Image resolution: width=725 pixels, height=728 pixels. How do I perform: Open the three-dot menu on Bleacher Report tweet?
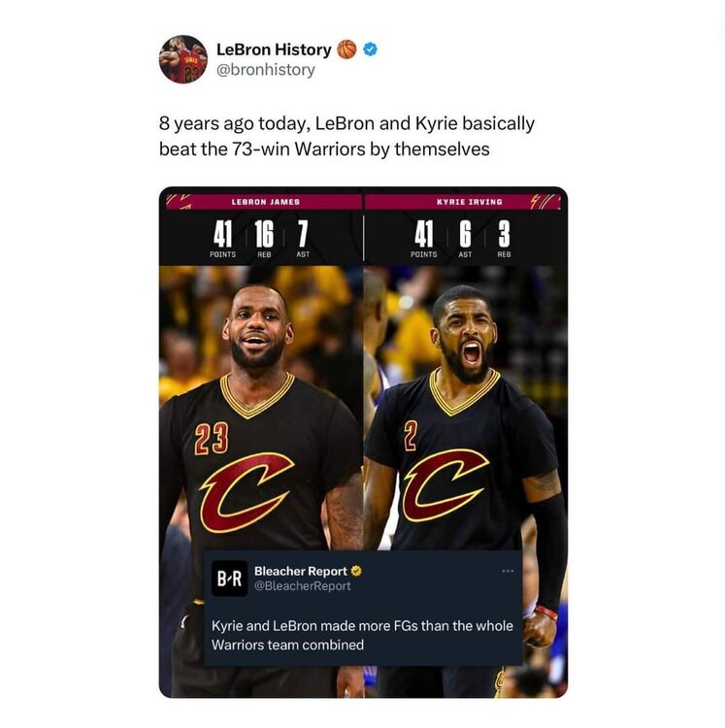point(508,571)
